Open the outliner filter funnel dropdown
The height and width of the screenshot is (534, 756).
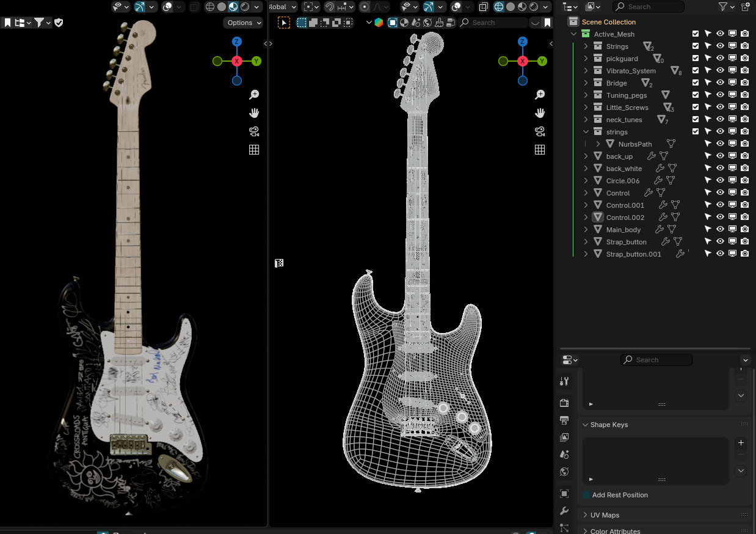(x=726, y=7)
